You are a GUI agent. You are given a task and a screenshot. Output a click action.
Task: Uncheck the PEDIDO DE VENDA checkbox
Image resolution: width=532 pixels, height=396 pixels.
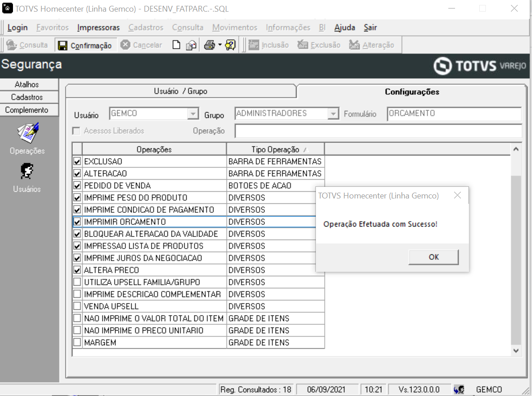click(x=77, y=185)
